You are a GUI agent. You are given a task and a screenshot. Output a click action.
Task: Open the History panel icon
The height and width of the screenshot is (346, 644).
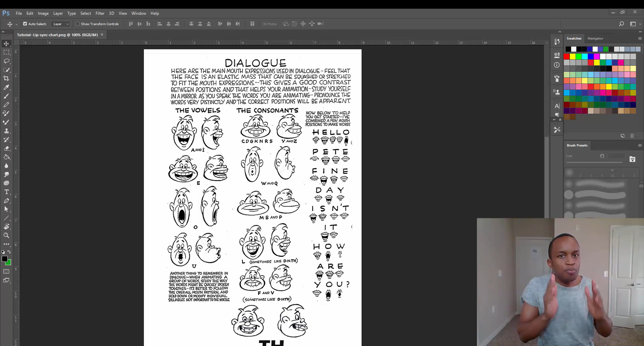pos(557,42)
